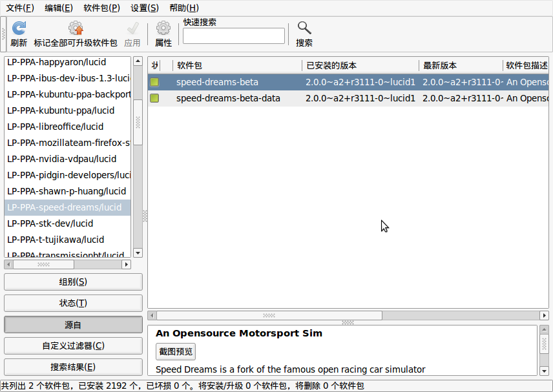Sort by package description (软件包描述) column header
This screenshot has width=553, height=392.
[525, 66]
